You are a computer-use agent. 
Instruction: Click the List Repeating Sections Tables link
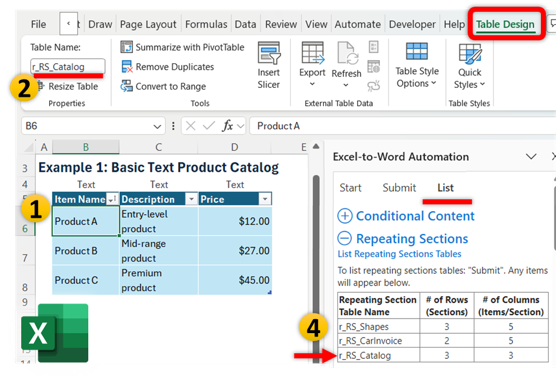coord(399,254)
